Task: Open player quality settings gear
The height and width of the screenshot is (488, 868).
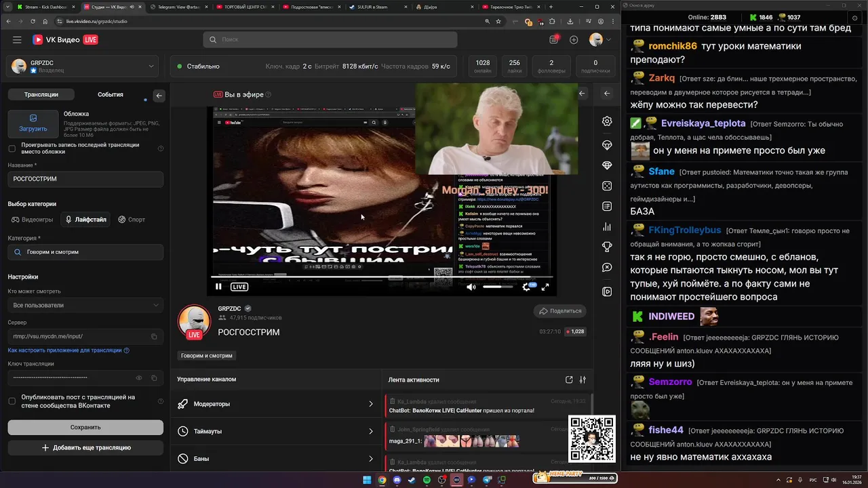Action: pos(526,287)
